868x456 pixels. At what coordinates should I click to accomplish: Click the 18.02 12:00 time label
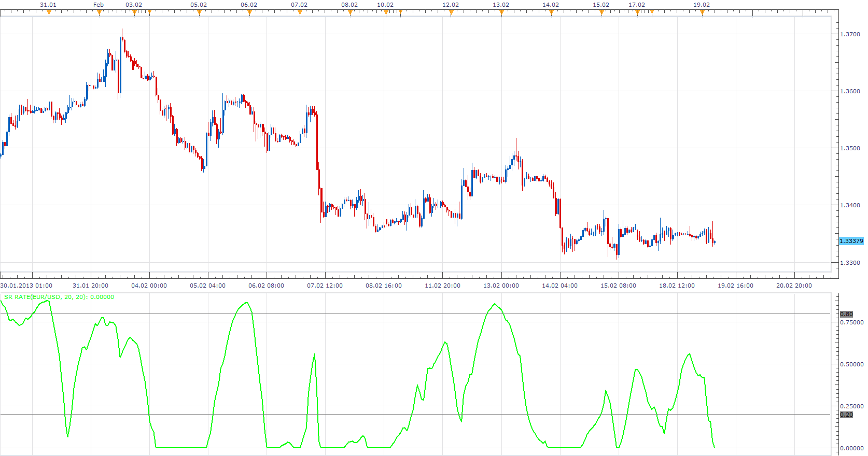tap(677, 286)
